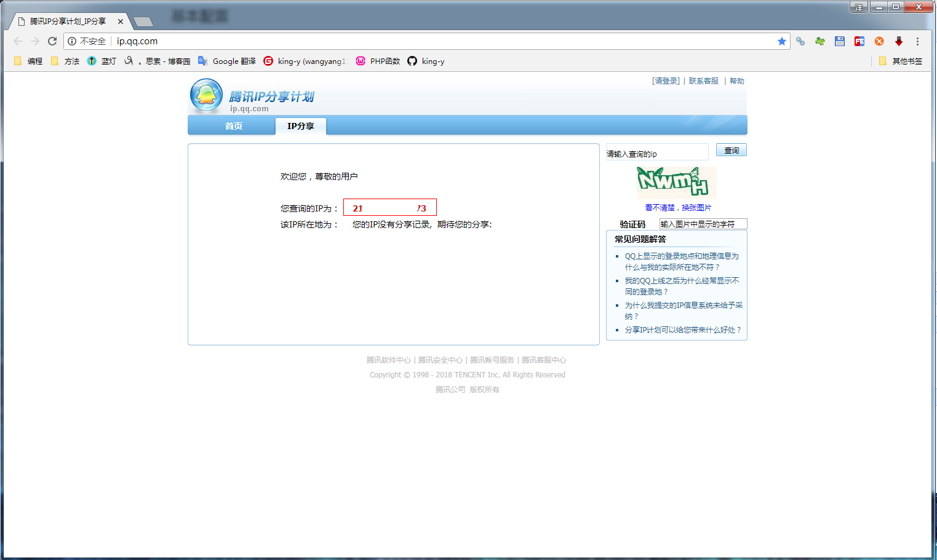Open the 思索 - 博客园 bookmark
Viewport: 937px width, 560px height.
(x=157, y=61)
